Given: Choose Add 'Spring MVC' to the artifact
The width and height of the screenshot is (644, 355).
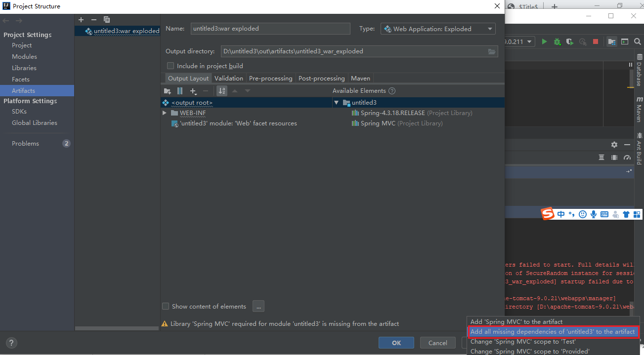Looking at the screenshot, I should pos(553,321).
